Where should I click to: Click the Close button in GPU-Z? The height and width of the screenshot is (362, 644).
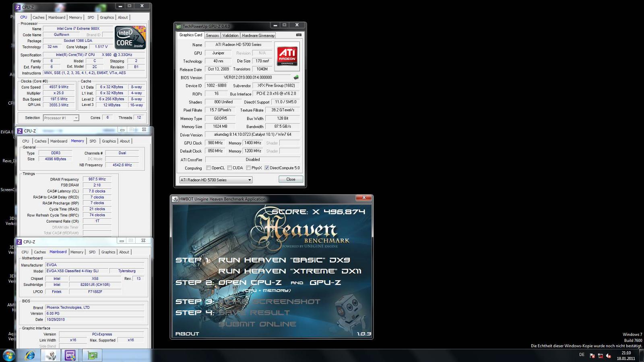[x=291, y=179]
